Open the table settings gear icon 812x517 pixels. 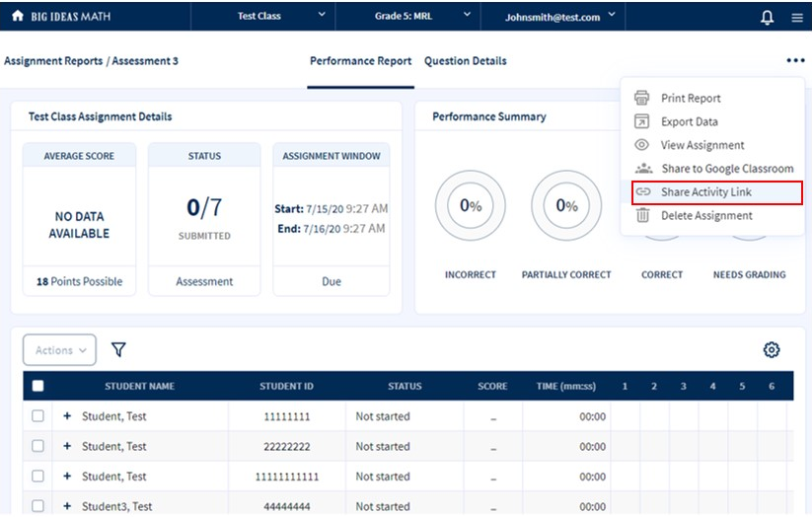tap(772, 349)
